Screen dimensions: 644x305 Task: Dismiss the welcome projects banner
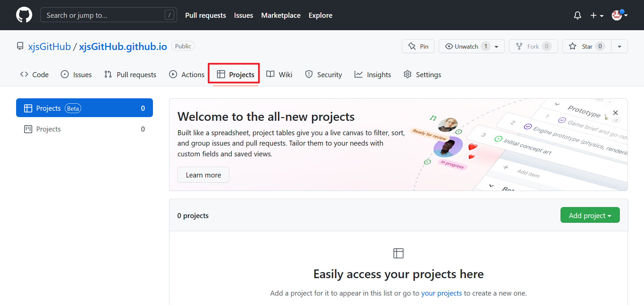615,113
